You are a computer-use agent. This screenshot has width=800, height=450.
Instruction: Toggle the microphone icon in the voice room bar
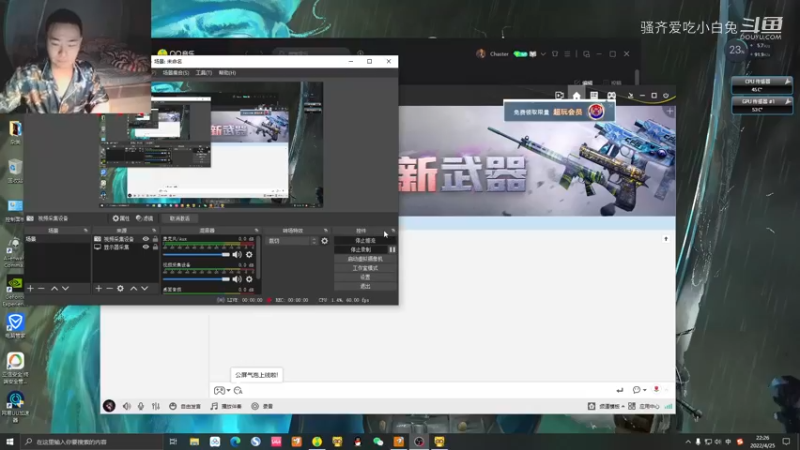click(141, 406)
